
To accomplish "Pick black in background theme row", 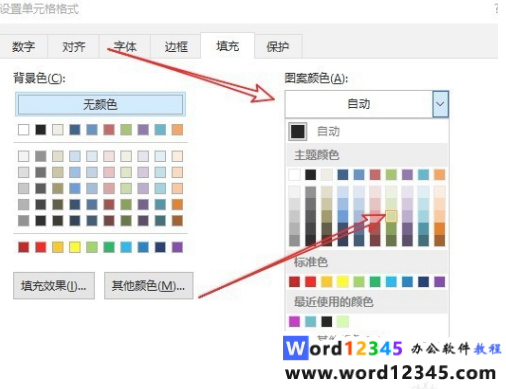I will (41, 130).
